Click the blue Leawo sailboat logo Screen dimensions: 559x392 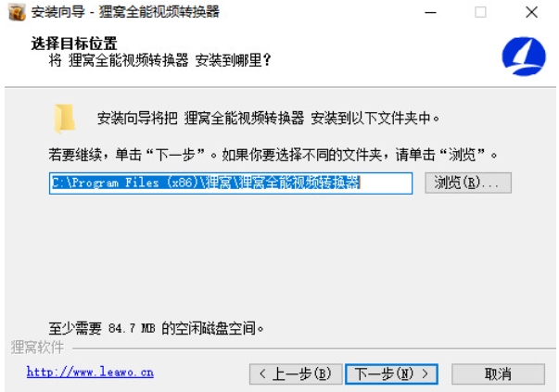[524, 57]
